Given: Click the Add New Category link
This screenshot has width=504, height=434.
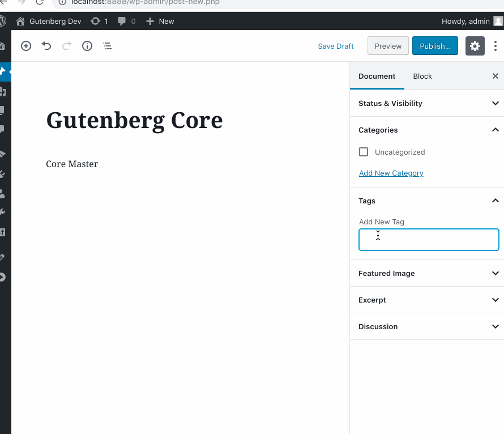Looking at the screenshot, I should (x=391, y=173).
